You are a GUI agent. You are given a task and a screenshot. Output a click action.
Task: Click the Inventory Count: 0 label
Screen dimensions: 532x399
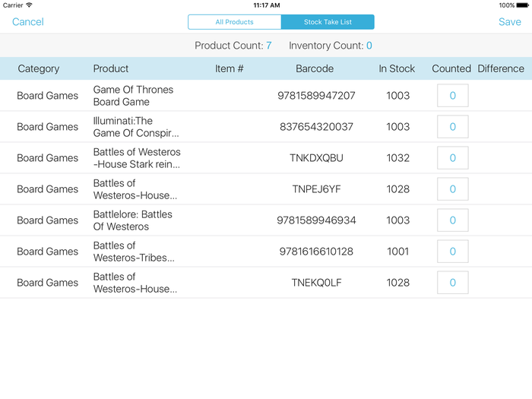point(331,46)
